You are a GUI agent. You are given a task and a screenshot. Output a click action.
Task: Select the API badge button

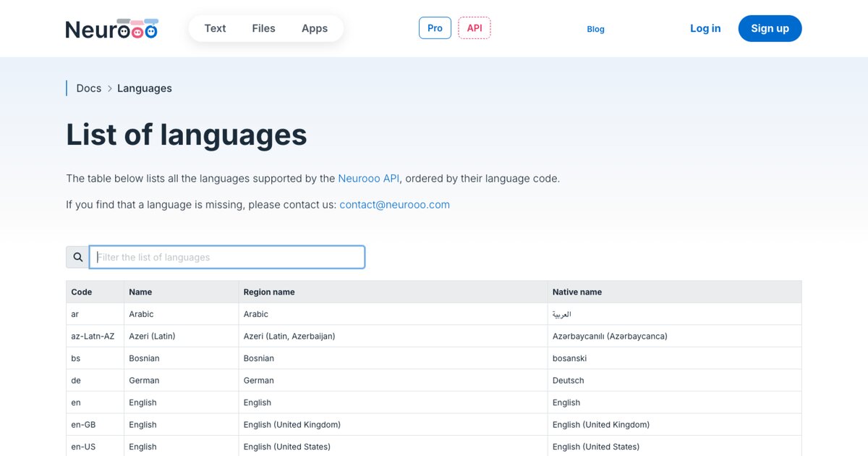[475, 28]
